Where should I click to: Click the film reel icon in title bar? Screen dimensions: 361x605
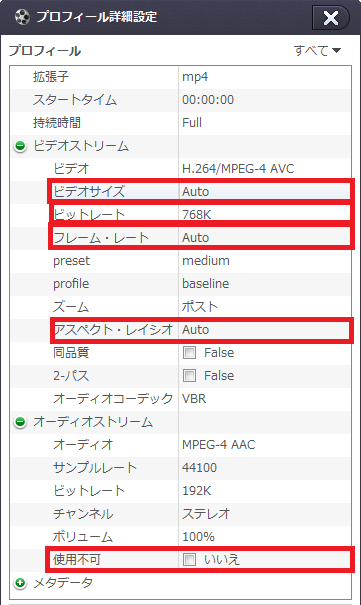[22, 17]
